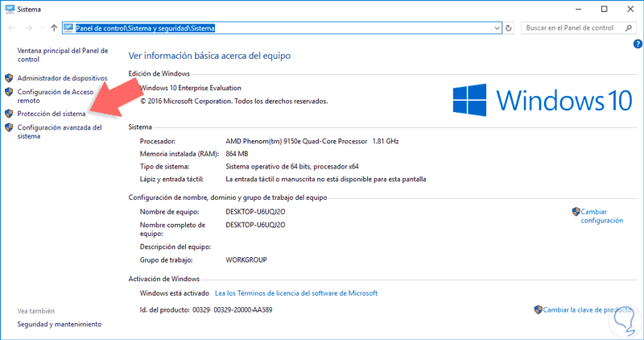Select Windows está activado text

pos(175,293)
